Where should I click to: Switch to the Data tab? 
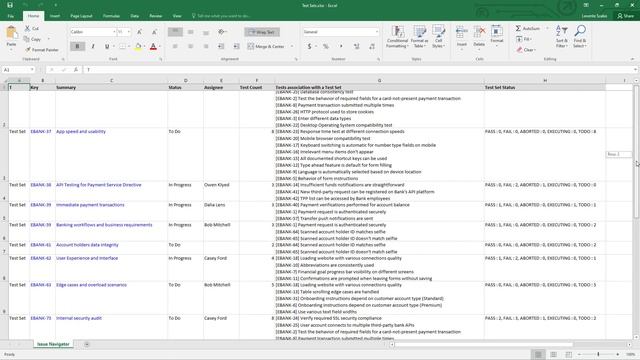[134, 16]
